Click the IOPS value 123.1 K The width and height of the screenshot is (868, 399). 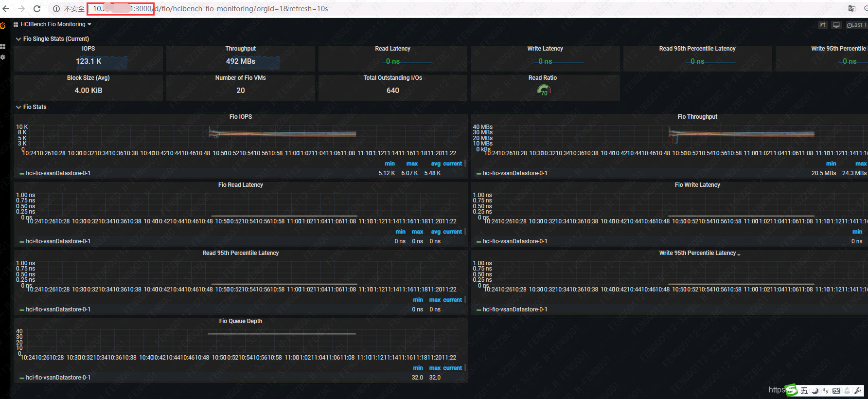tap(89, 61)
